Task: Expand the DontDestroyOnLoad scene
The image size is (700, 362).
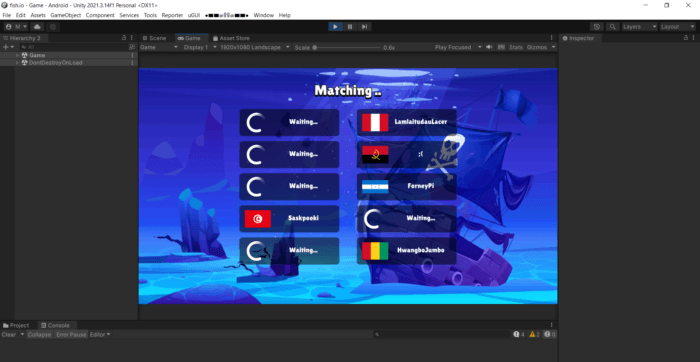Action: pos(17,63)
